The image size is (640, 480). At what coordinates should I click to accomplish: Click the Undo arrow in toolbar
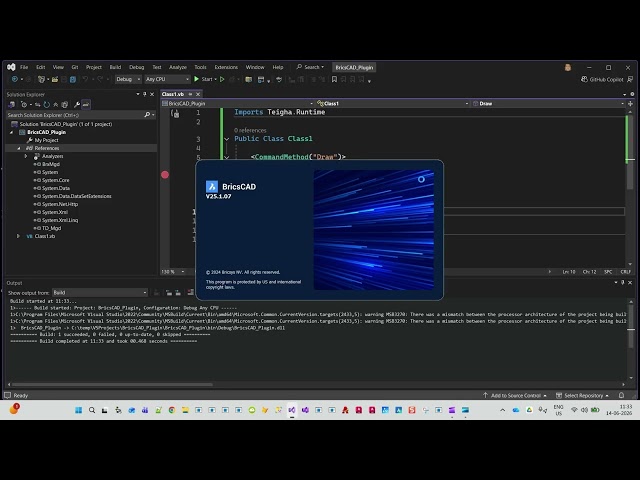[85, 79]
